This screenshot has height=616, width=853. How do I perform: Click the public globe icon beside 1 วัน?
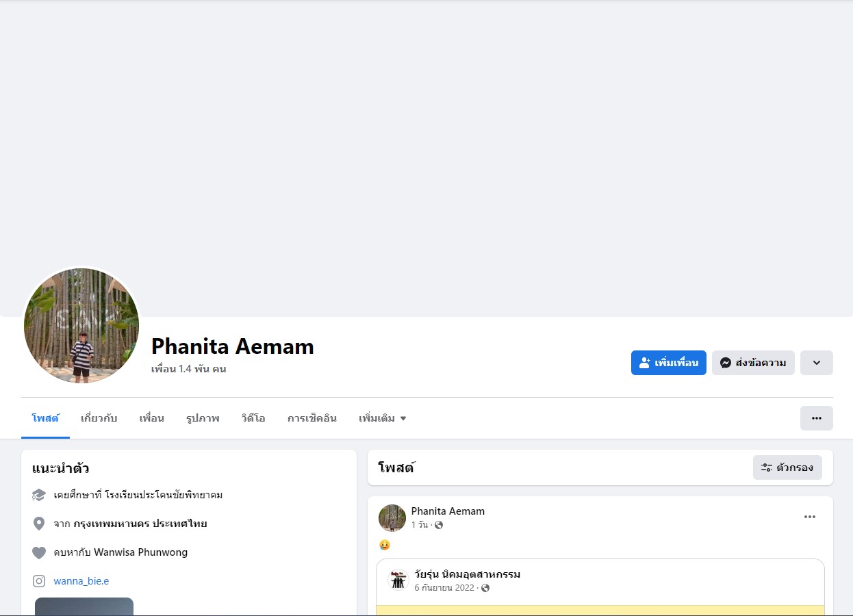(439, 525)
